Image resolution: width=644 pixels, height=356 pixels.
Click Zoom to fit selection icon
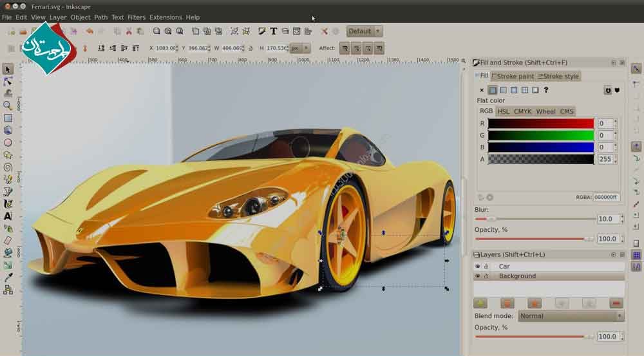[x=156, y=31]
